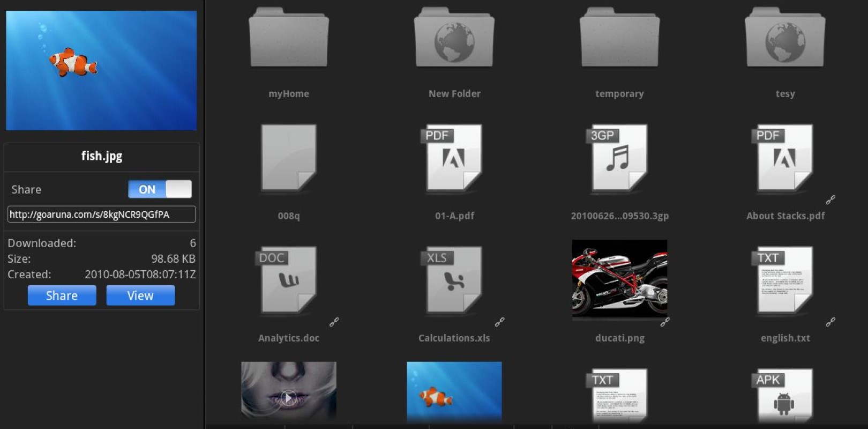
Task: Click the blue View button
Action: click(x=140, y=295)
